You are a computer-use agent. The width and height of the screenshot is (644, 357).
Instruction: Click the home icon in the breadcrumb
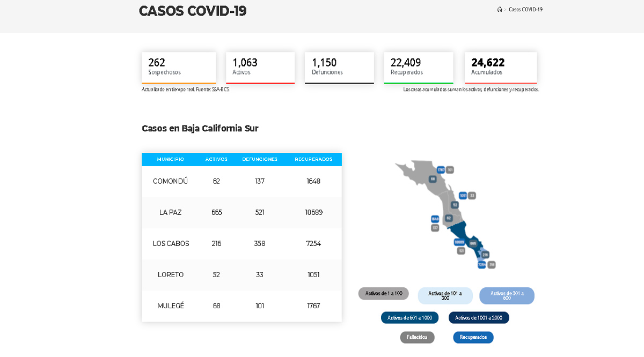tap(500, 9)
